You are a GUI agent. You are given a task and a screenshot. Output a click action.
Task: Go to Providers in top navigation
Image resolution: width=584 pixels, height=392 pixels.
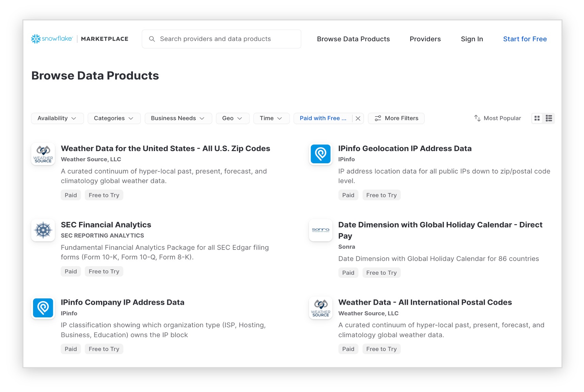(425, 39)
